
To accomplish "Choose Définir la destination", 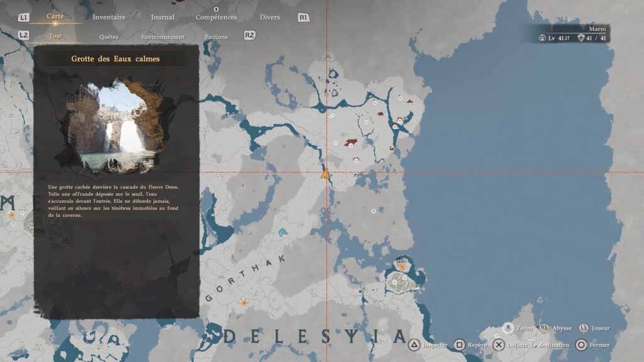I will coord(538,345).
